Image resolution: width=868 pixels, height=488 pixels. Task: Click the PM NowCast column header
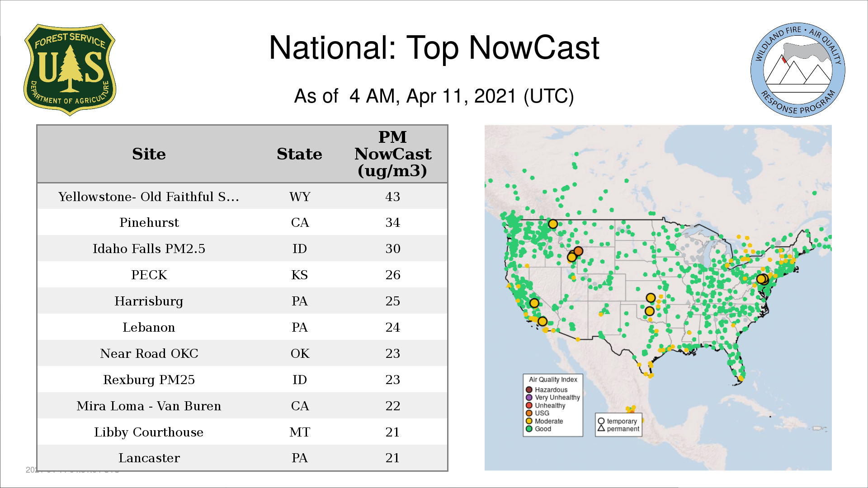[x=392, y=154]
